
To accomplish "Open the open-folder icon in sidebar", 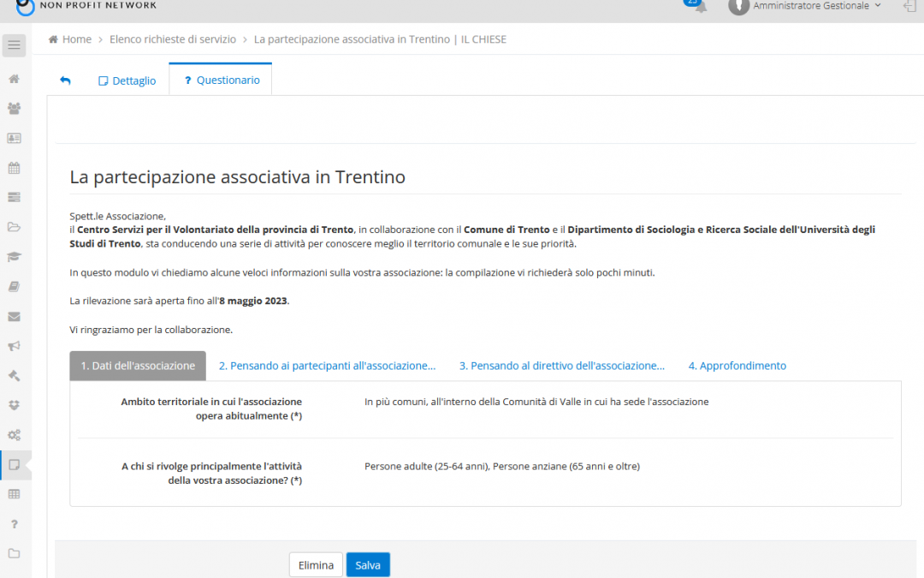I will click(15, 227).
